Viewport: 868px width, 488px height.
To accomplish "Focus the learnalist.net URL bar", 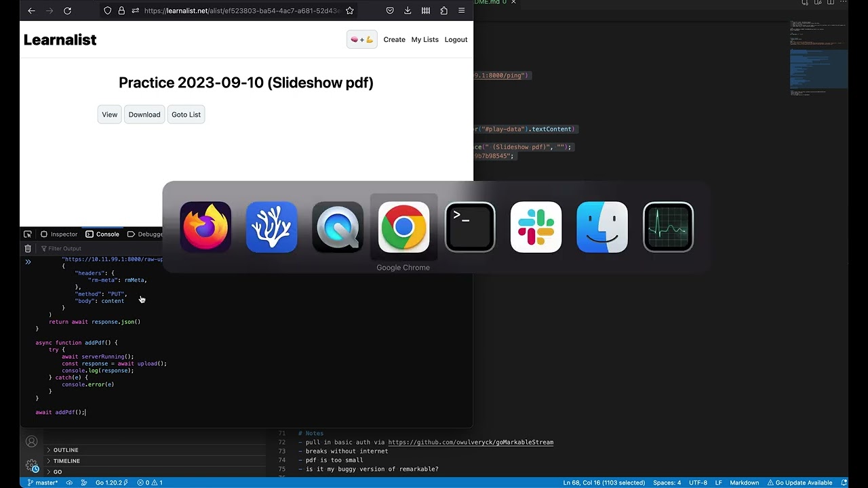I will click(x=242, y=11).
